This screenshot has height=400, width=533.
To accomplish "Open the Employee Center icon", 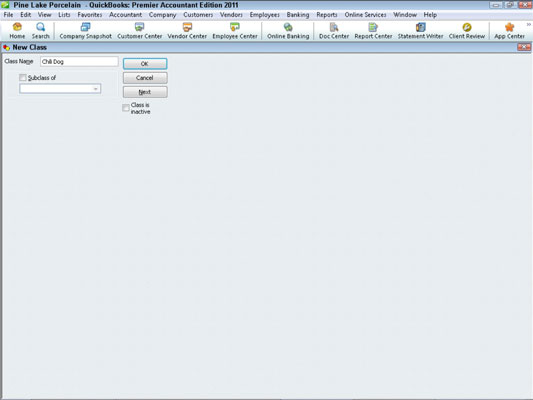I will [x=235, y=27].
